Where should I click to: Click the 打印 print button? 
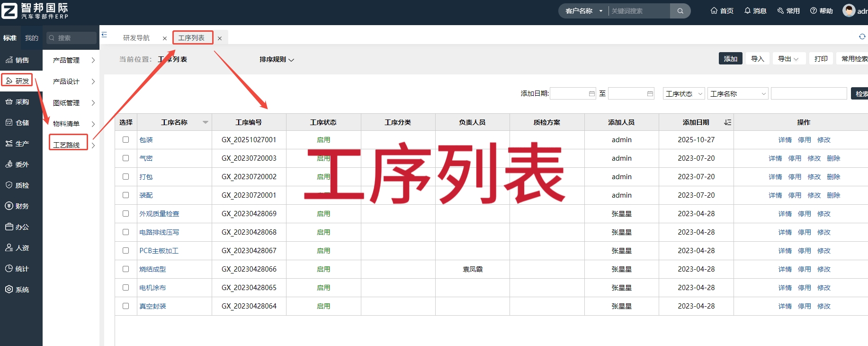coord(821,59)
